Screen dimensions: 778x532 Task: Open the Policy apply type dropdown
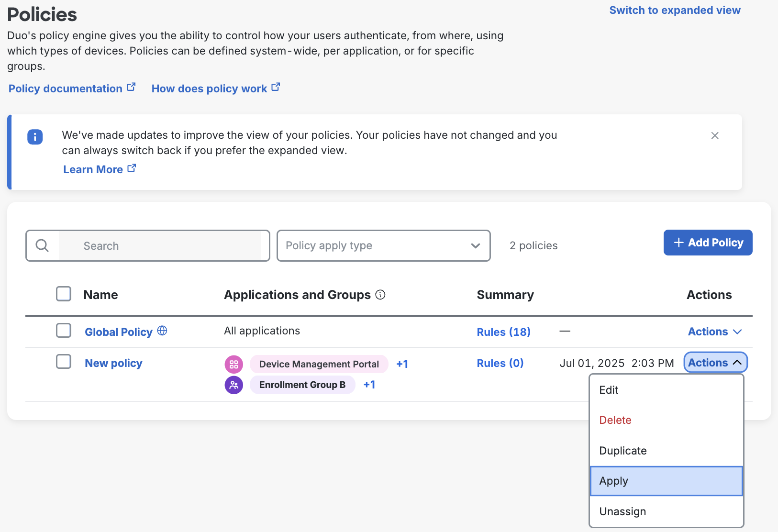[x=383, y=245]
